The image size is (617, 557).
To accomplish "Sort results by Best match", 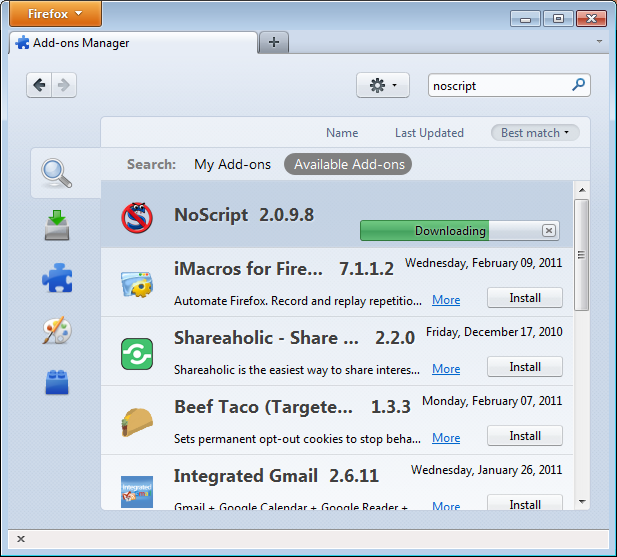I will 534,133.
